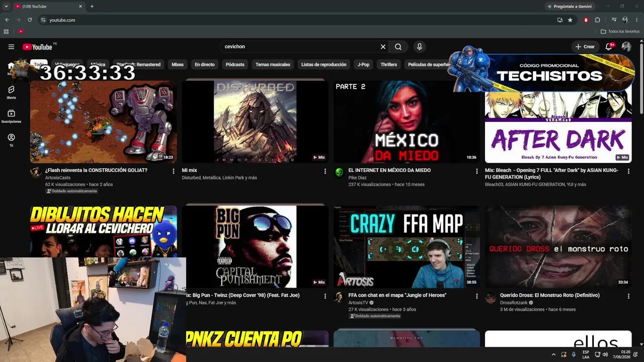Open Todos los favoritos folder

coord(620,32)
